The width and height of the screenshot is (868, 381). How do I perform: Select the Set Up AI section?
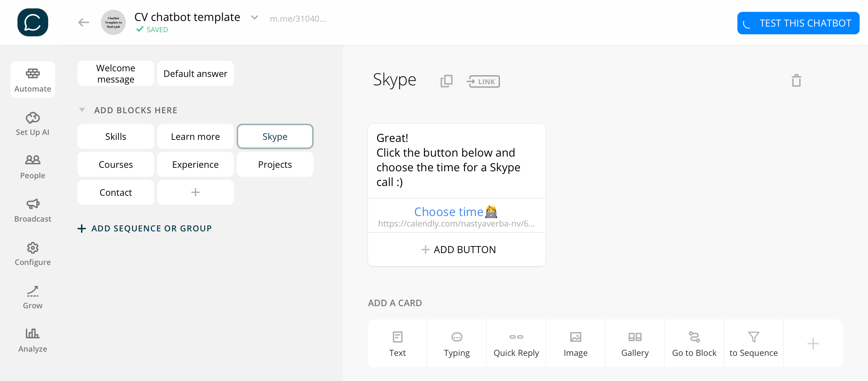click(x=32, y=123)
